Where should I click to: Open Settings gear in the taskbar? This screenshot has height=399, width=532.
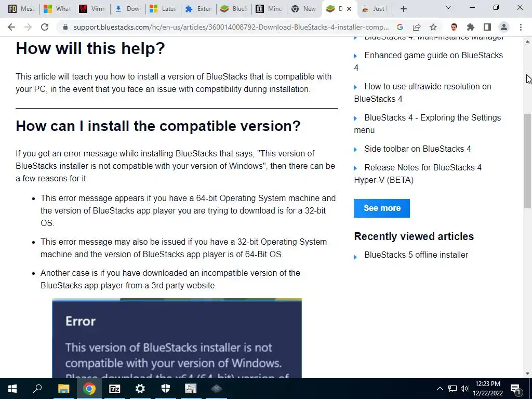(140, 389)
